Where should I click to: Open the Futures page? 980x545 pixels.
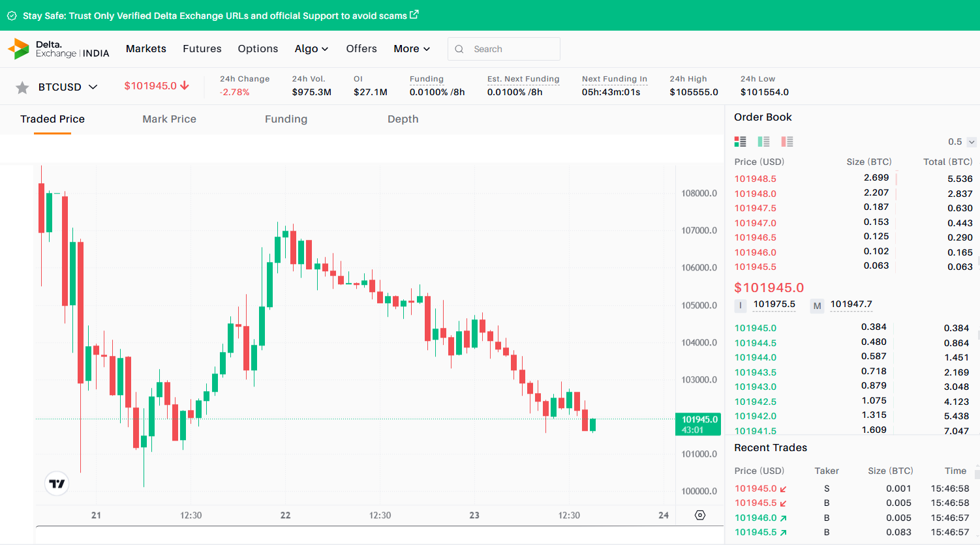click(x=202, y=49)
